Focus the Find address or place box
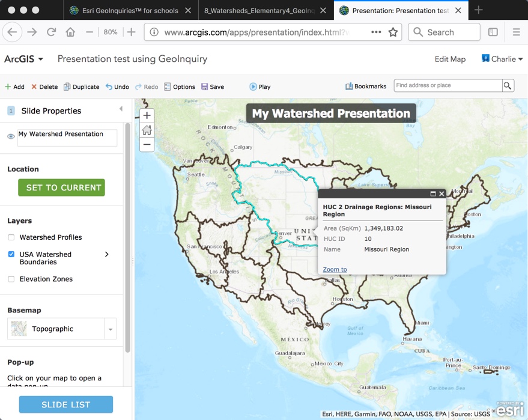 (x=448, y=85)
